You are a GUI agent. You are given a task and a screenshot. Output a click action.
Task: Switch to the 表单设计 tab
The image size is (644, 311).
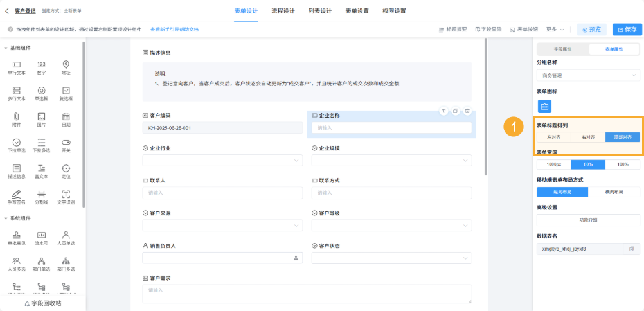pos(246,11)
